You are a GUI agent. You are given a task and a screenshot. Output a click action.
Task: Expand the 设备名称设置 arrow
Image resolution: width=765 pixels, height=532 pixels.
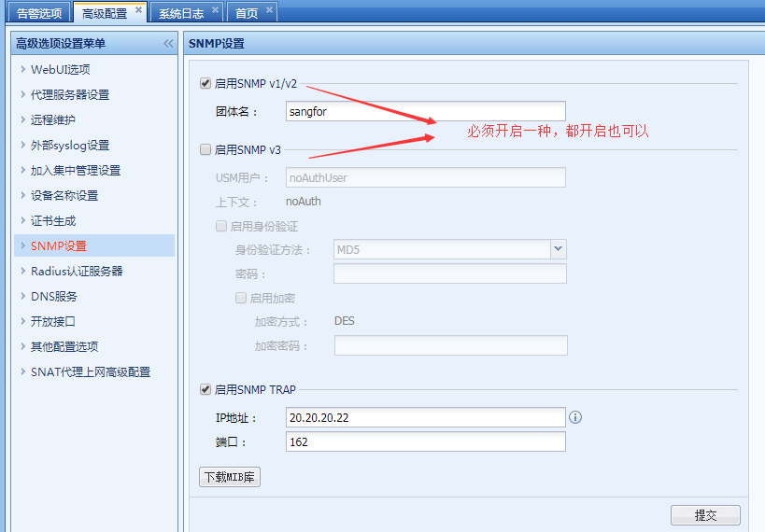click(23, 196)
